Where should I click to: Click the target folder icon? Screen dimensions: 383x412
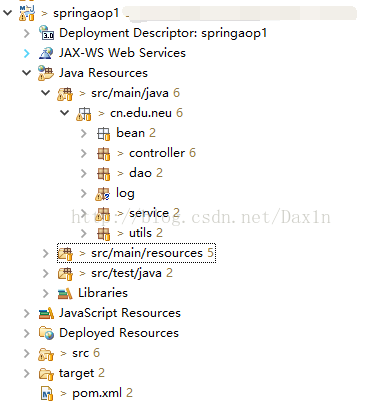(x=46, y=374)
